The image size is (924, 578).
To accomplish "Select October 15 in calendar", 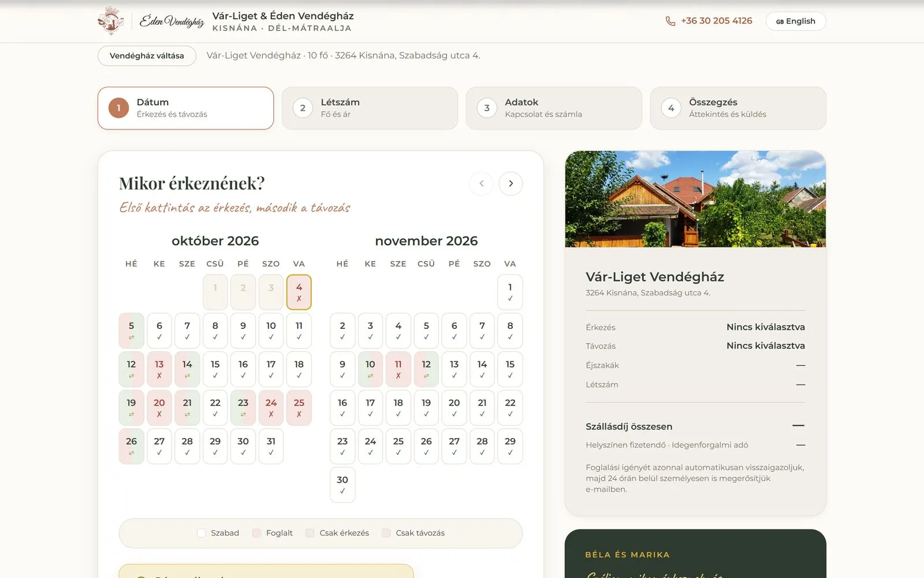I will click(215, 369).
